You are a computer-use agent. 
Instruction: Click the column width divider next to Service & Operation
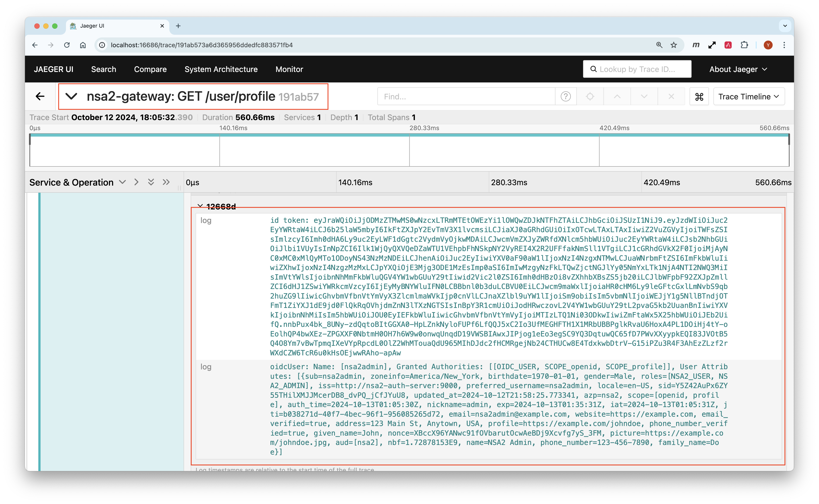(x=179, y=188)
